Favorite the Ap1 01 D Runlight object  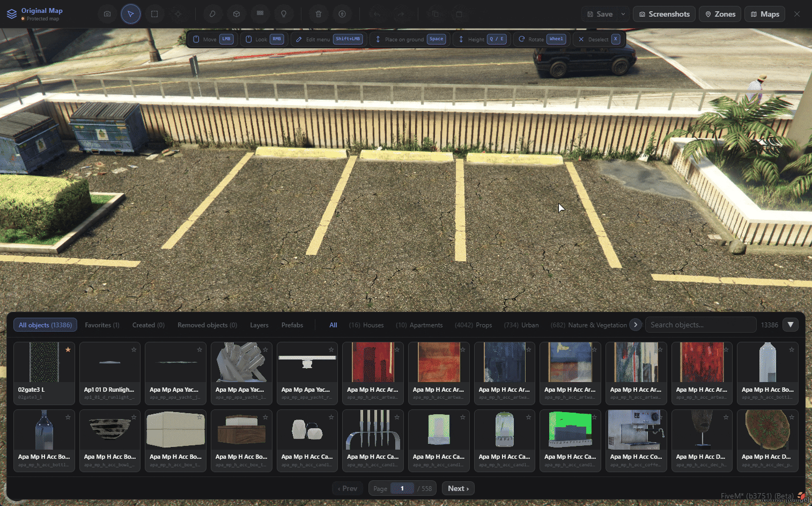tap(134, 350)
